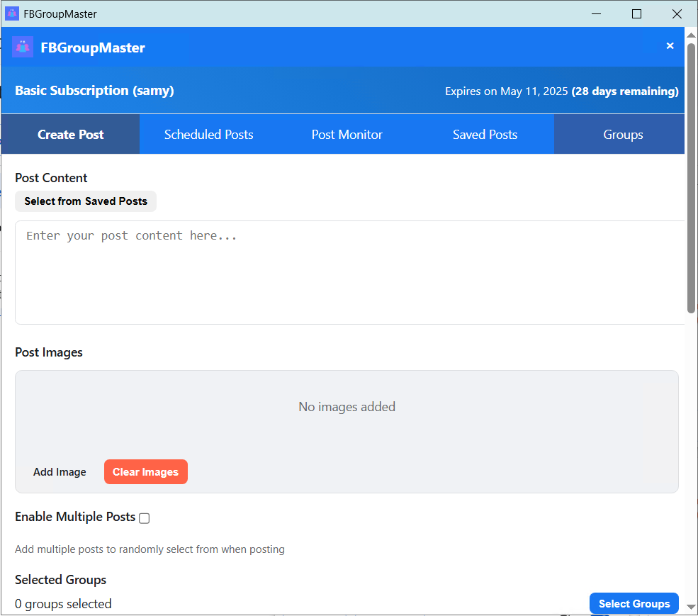
Task: Click the post content text area
Action: [347, 273]
